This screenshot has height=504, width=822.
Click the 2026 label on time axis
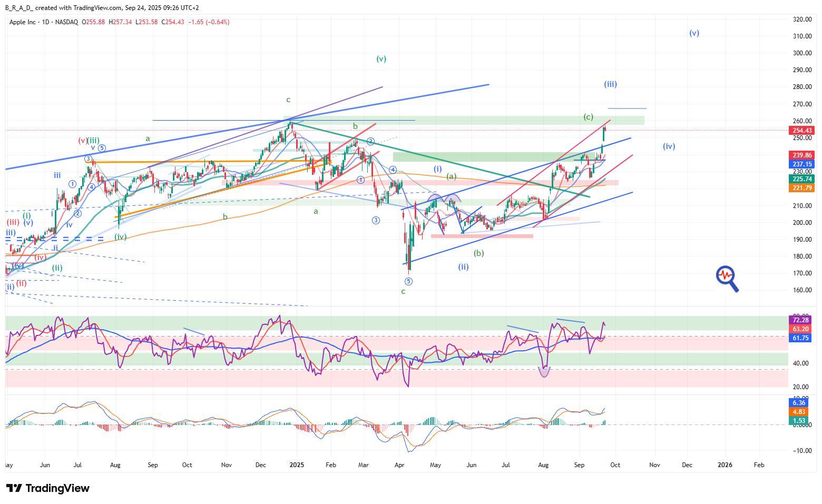coord(725,465)
